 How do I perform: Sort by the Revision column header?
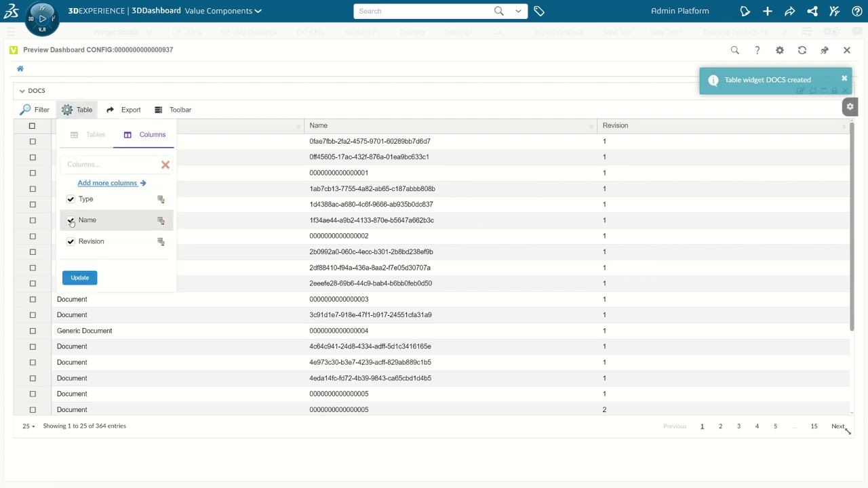tap(724, 125)
